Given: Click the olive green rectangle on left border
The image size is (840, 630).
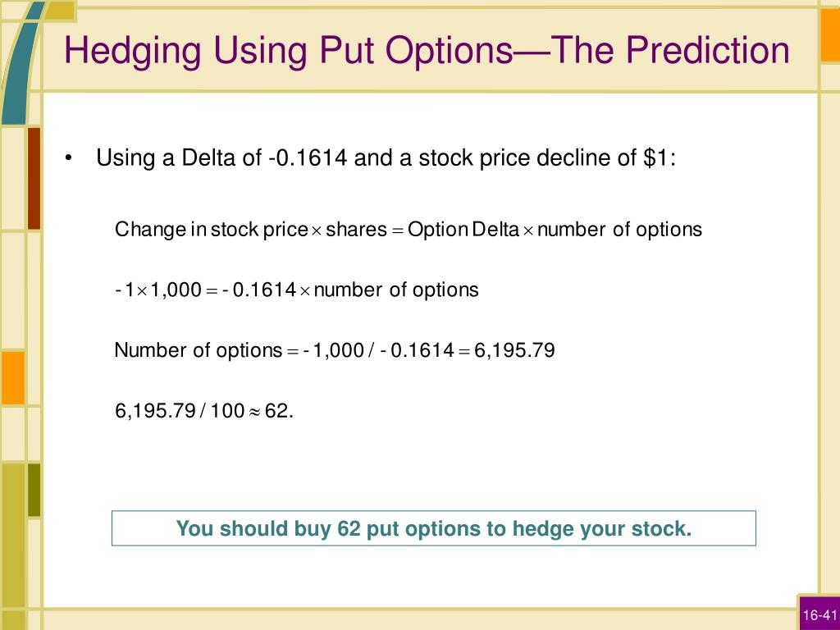Looking at the screenshot, I should pos(34,490).
